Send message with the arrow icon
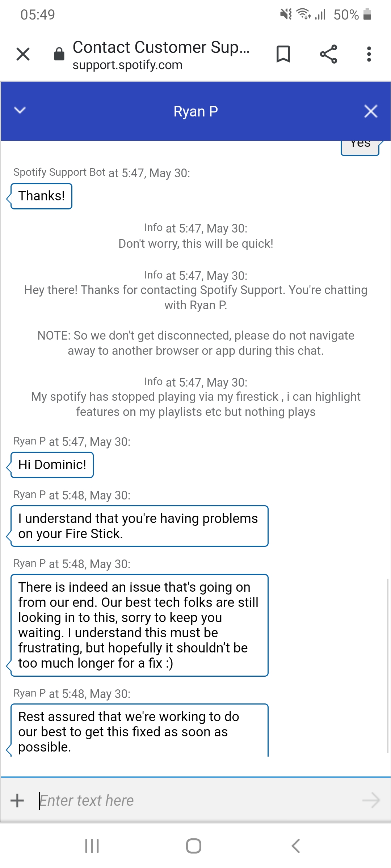Screen dimensions: 391x868 click(x=371, y=800)
